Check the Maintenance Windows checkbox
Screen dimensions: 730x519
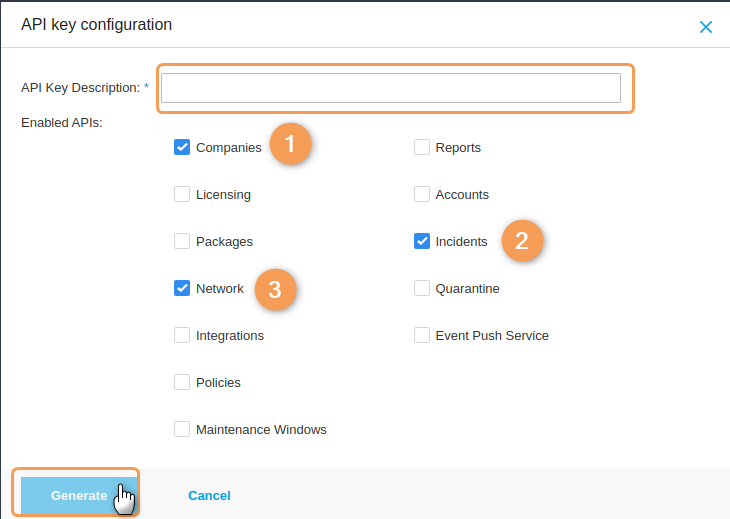click(x=182, y=429)
